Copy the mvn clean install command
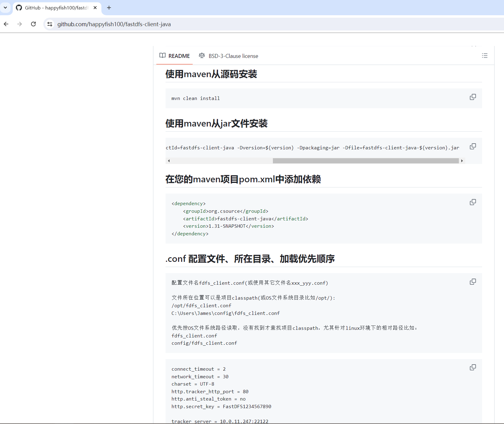The height and width of the screenshot is (424, 504). 473,97
